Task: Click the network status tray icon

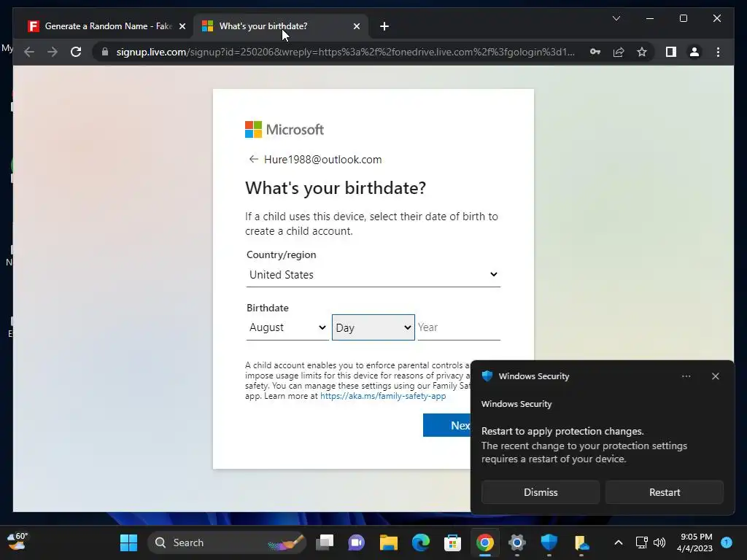Action: click(642, 542)
